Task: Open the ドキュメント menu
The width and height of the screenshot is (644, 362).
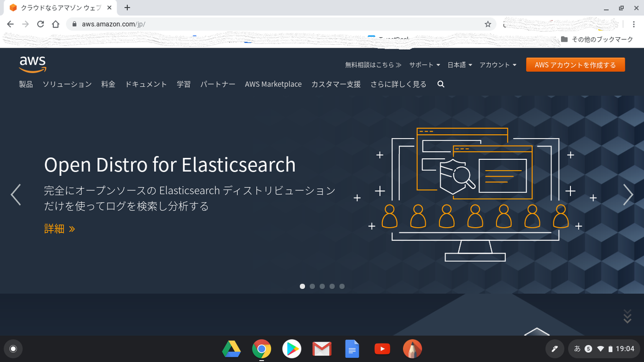Action: click(x=146, y=84)
